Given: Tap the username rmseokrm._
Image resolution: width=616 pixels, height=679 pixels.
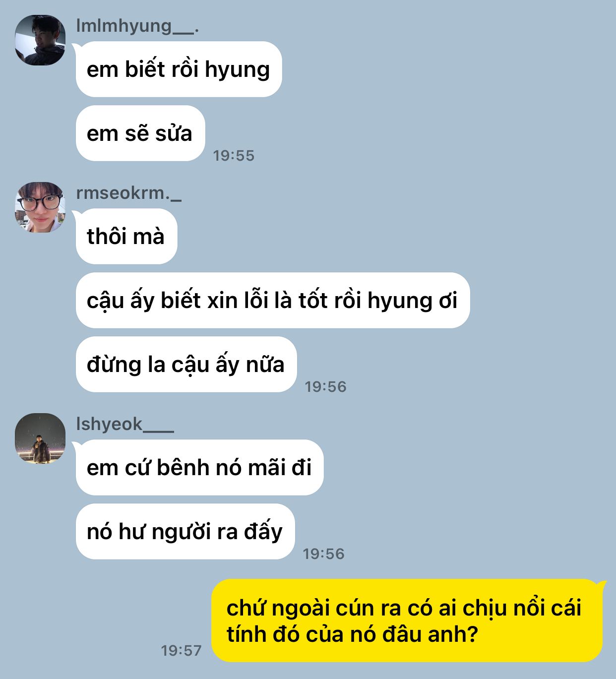Looking at the screenshot, I should point(129,193).
